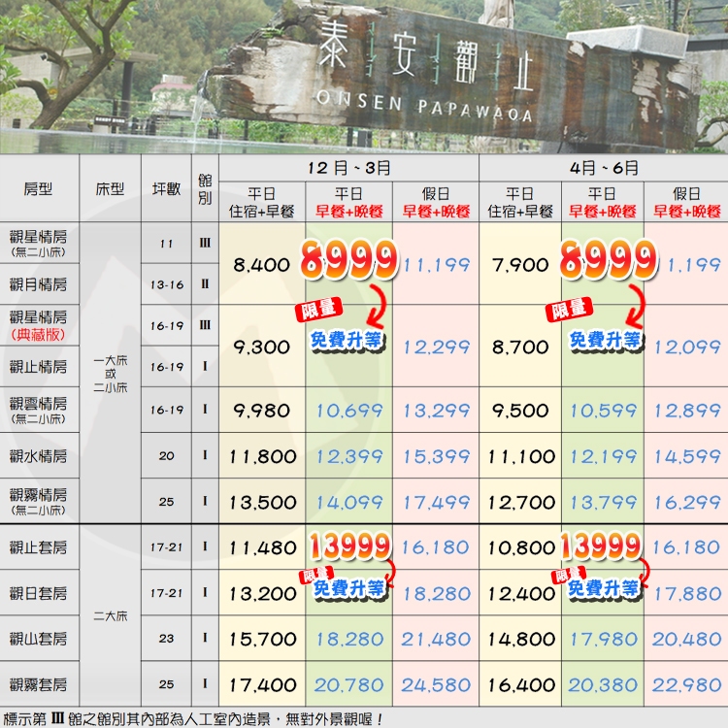Click the 16,299 price
728x728 pixels.
(687, 502)
